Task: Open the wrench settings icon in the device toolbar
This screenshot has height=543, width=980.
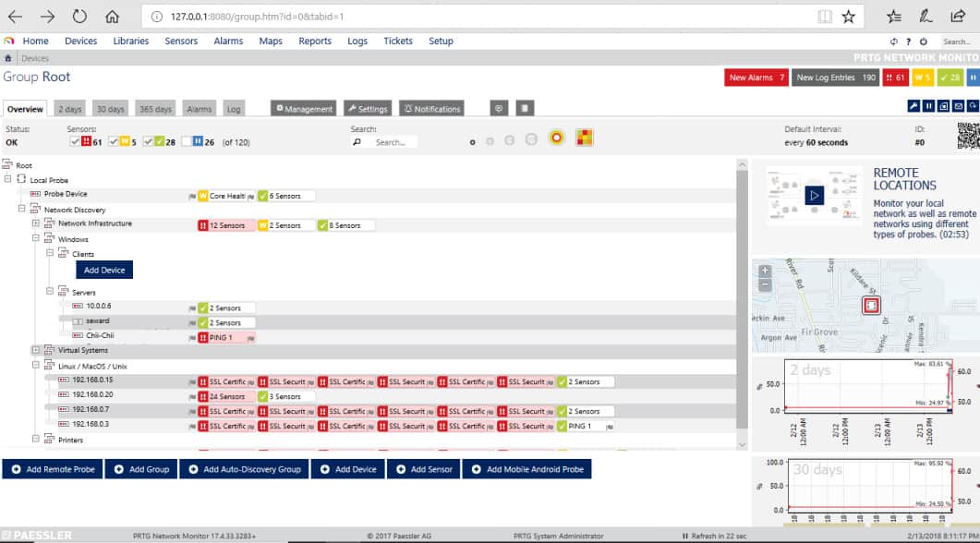Action: point(913,106)
